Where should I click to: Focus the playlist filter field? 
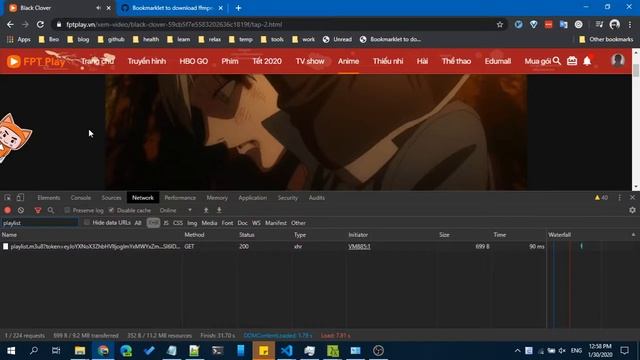click(40, 223)
